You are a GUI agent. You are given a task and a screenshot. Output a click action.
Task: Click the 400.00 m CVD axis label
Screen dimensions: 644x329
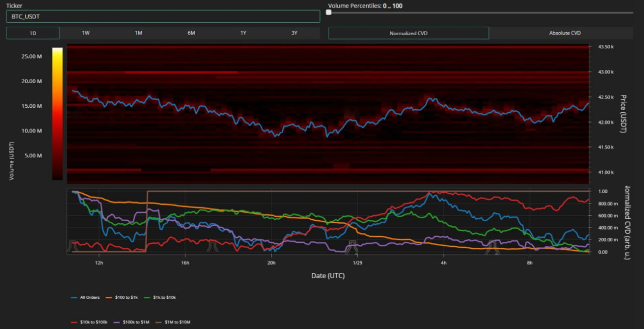pos(607,228)
